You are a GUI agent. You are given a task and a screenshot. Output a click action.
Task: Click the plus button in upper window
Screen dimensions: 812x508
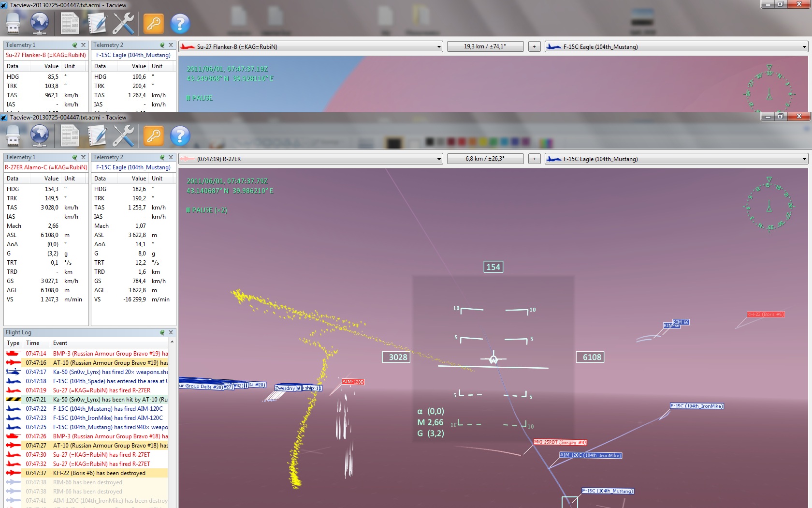[534, 46]
